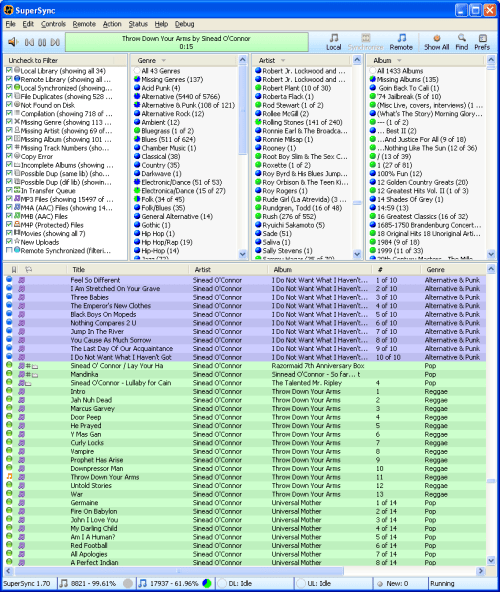
Task: Sort tracks by track number header
Action: (396, 270)
